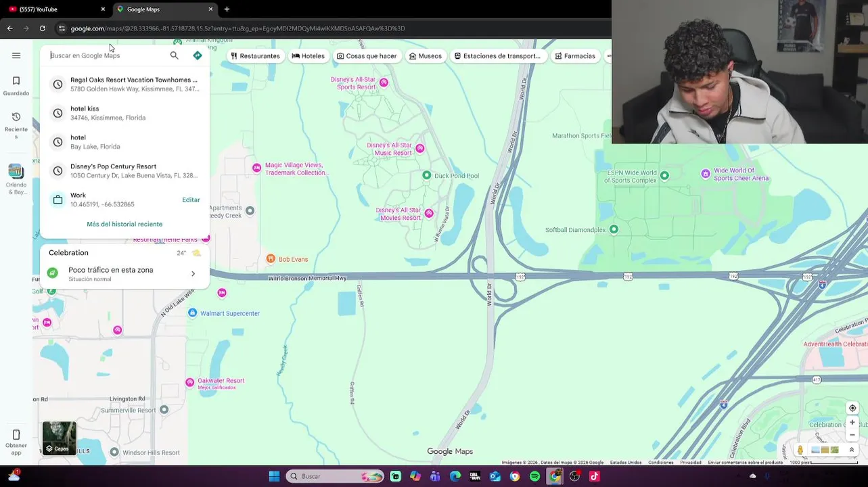Select Regal Oaks Resort Vacation Townhomes suggestion

124,84
